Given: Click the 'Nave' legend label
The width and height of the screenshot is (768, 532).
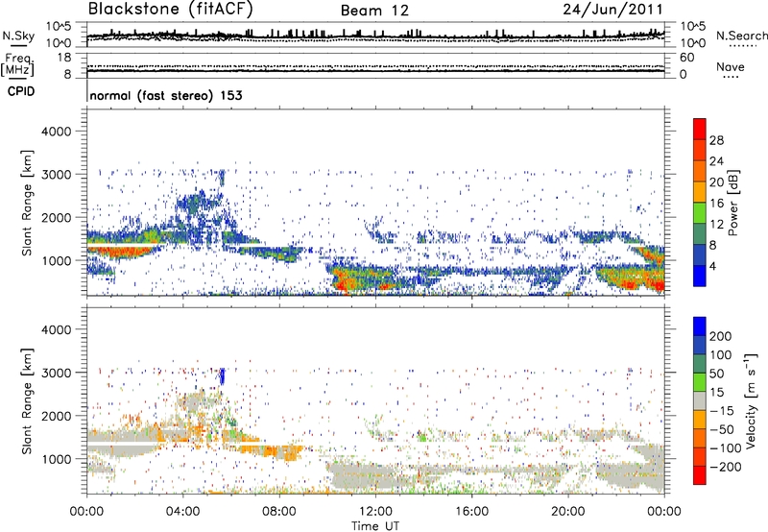Looking at the screenshot, I should tap(730, 67).
